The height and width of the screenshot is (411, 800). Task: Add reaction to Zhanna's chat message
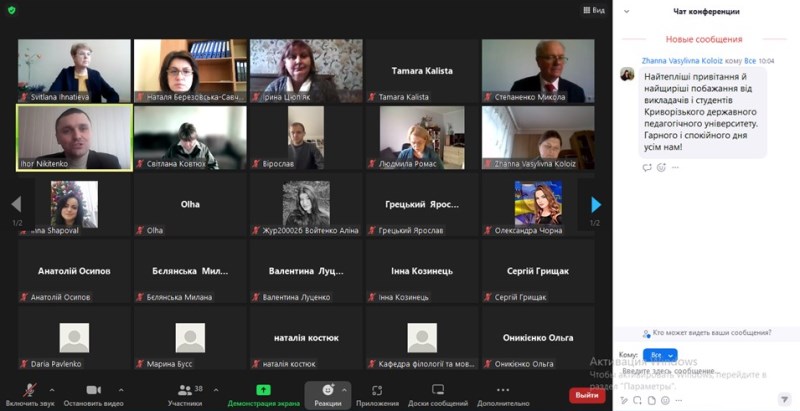tap(661, 167)
